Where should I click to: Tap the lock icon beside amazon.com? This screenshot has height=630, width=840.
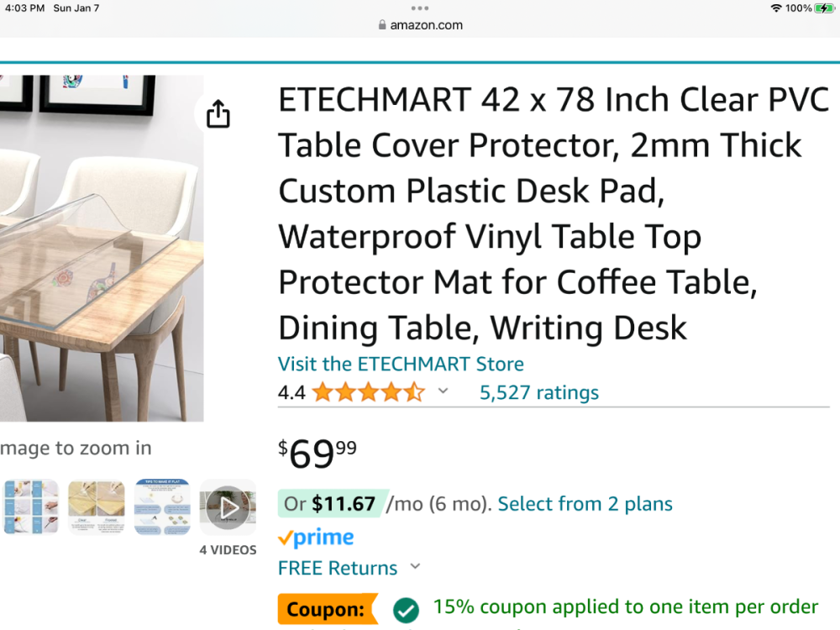pyautogui.click(x=383, y=25)
